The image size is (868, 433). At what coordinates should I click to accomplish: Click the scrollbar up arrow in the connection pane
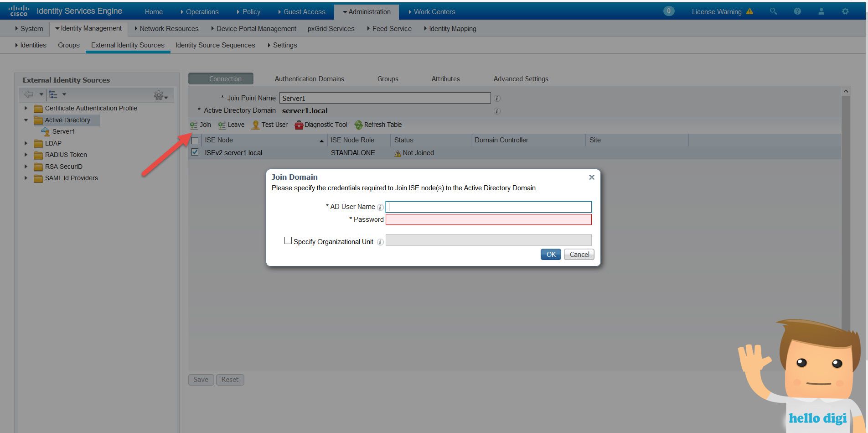pos(846,91)
